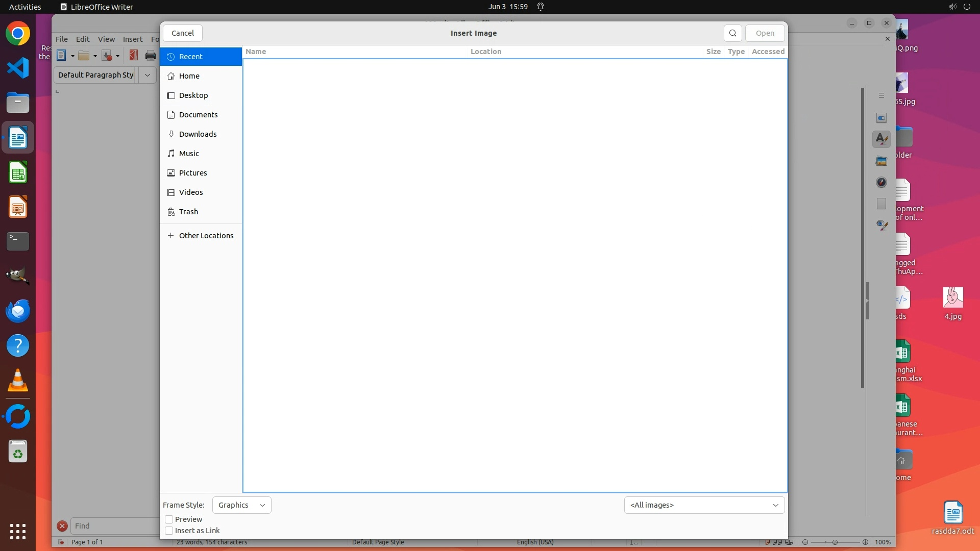Open the Gallery sidebar panel icon

pos(881,161)
